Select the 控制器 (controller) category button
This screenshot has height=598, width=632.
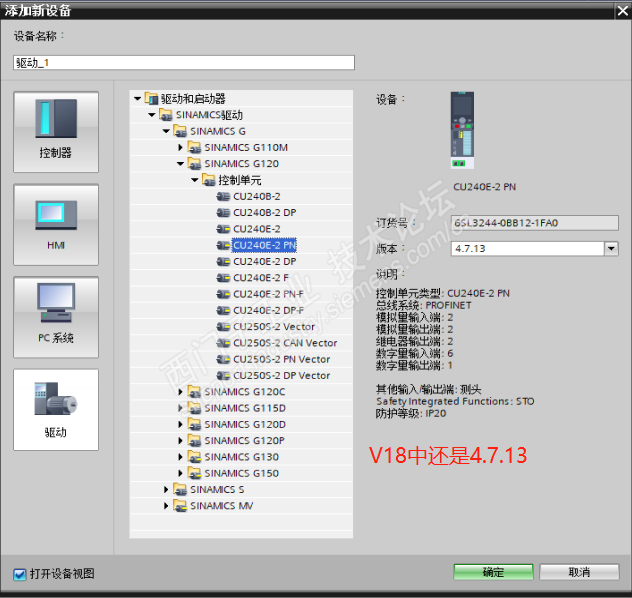56,132
